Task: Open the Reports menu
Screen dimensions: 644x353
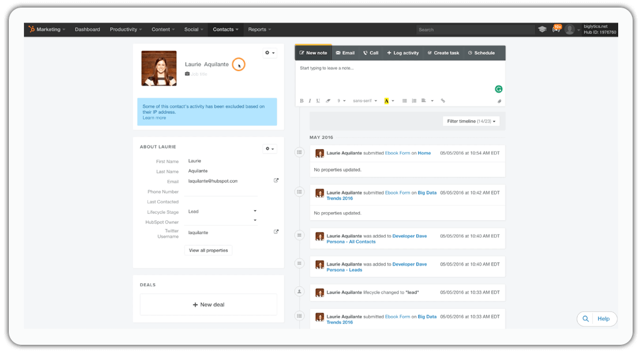Action: (x=259, y=29)
